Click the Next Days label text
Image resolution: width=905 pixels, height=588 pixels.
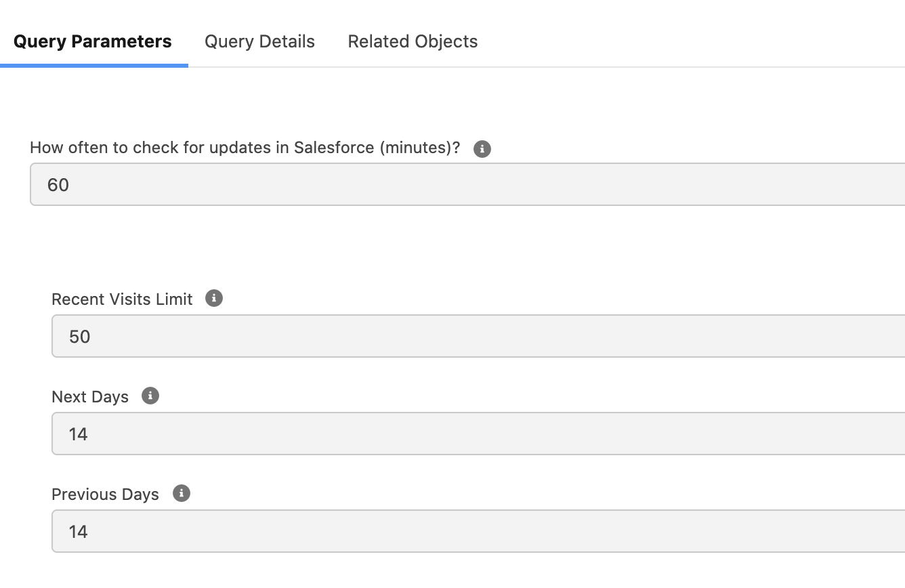click(90, 397)
